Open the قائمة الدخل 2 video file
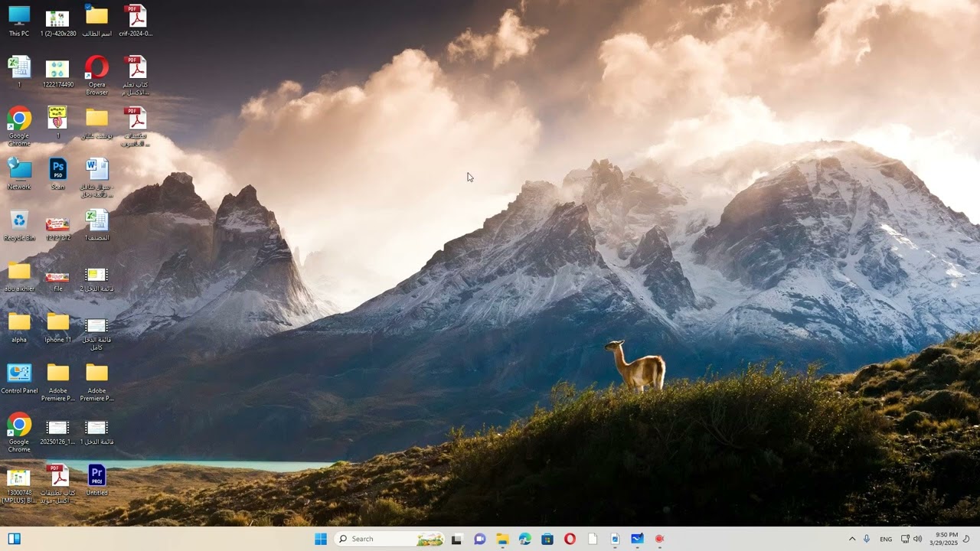980x551 pixels. click(96, 279)
